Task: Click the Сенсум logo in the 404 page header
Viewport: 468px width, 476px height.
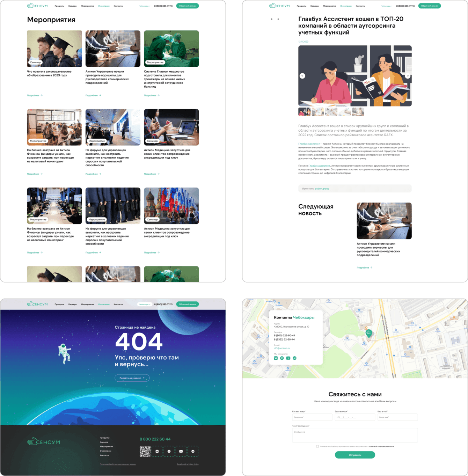Action: click(x=37, y=304)
